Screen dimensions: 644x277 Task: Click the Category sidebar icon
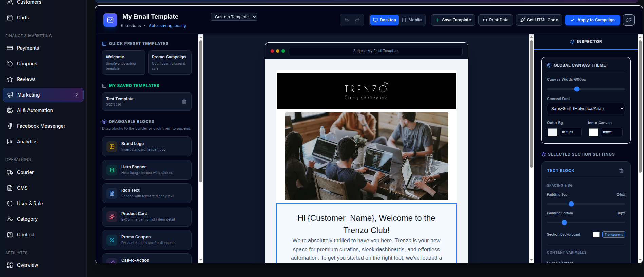coord(10,219)
